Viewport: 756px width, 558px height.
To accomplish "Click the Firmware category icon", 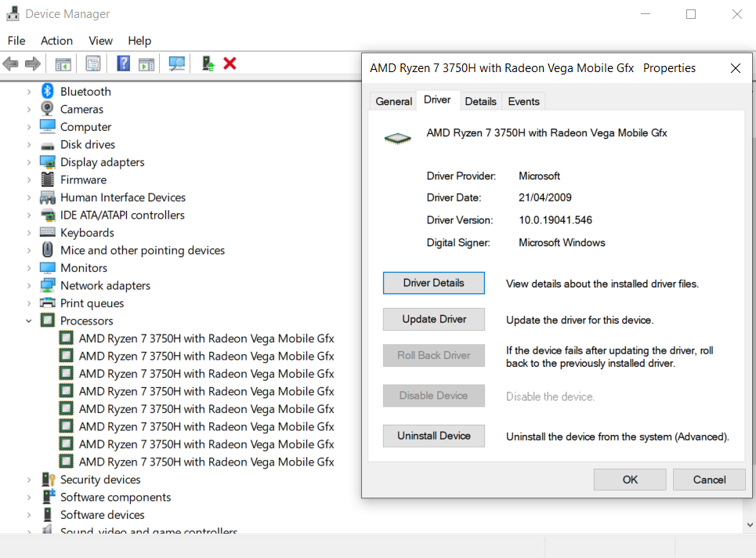I will pyautogui.click(x=47, y=179).
